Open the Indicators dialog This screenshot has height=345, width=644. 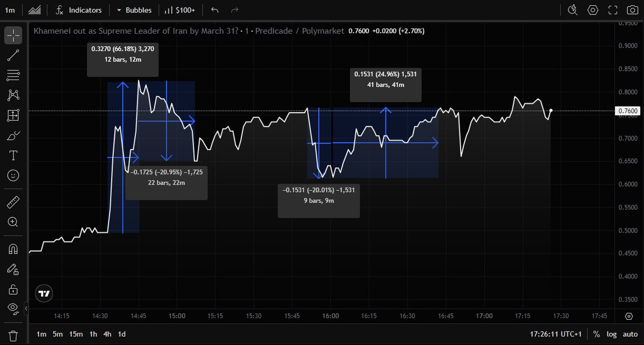(79, 10)
